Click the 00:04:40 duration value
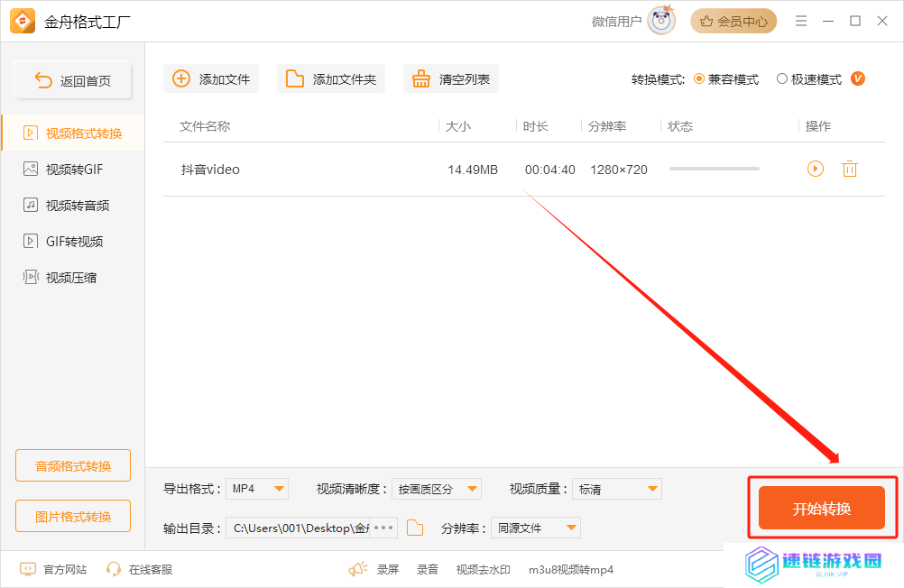Image resolution: width=904 pixels, height=588 pixels. [x=550, y=170]
